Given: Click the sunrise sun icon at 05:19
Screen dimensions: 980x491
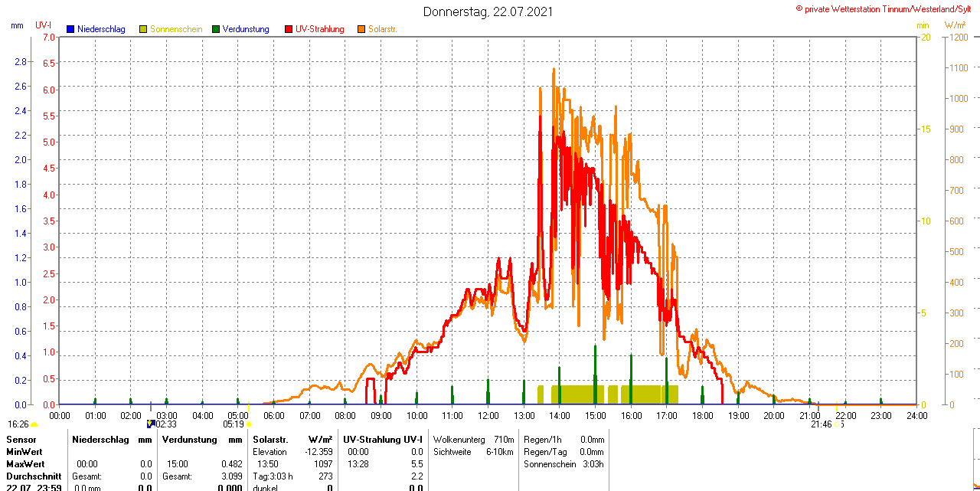Looking at the screenshot, I should point(249,424).
